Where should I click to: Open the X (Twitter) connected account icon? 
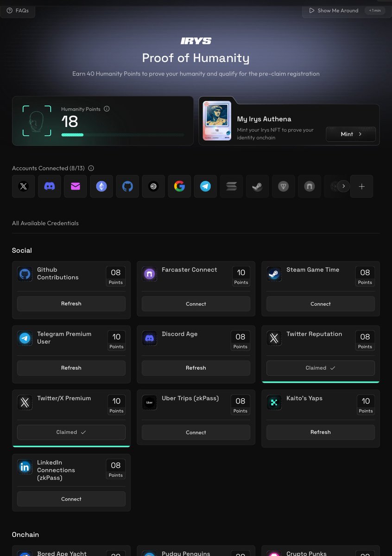23,186
